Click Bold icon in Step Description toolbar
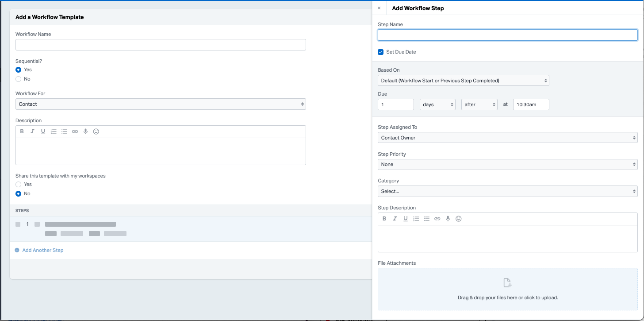The width and height of the screenshot is (644, 321). point(384,219)
